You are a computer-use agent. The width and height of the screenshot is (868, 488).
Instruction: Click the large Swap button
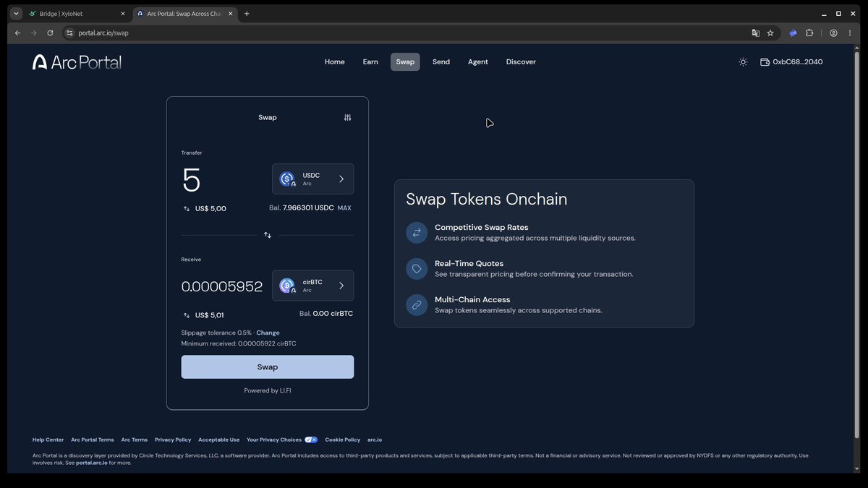pos(268,367)
